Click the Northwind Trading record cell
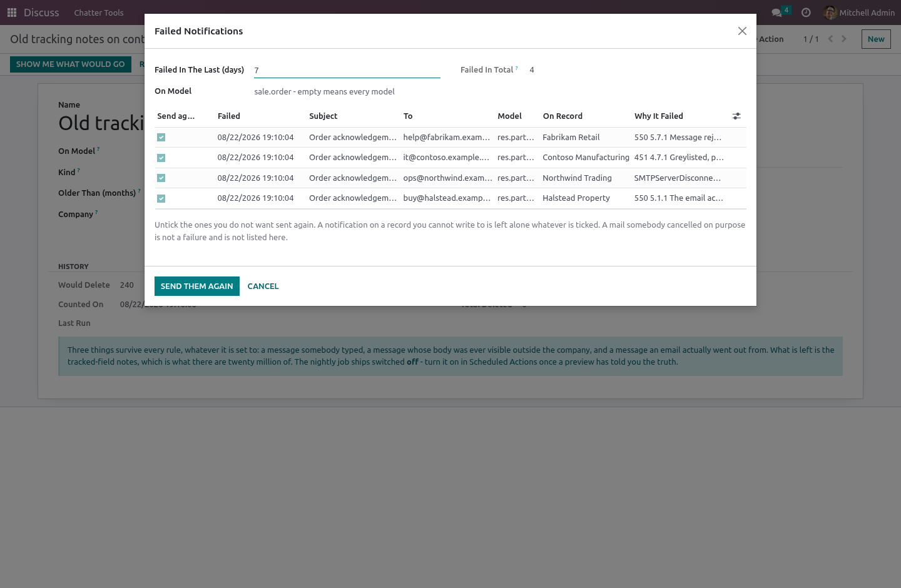The height and width of the screenshot is (588, 901). (x=578, y=178)
